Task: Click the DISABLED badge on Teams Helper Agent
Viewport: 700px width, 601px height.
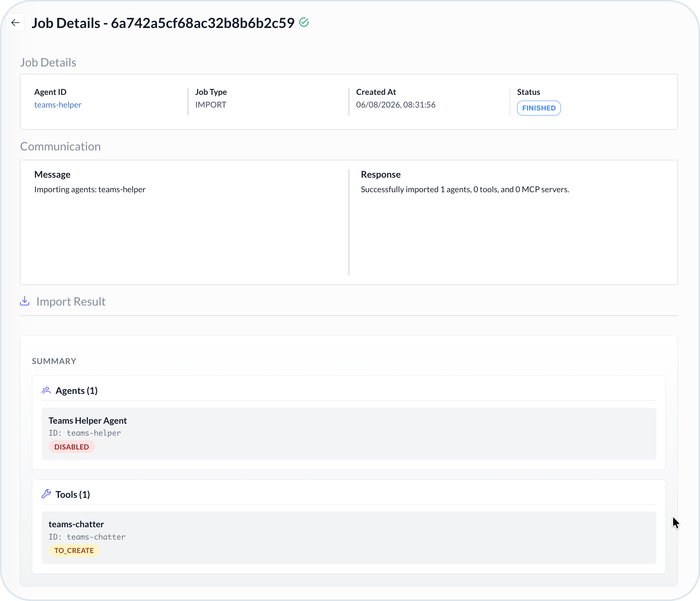Action: pyautogui.click(x=72, y=447)
